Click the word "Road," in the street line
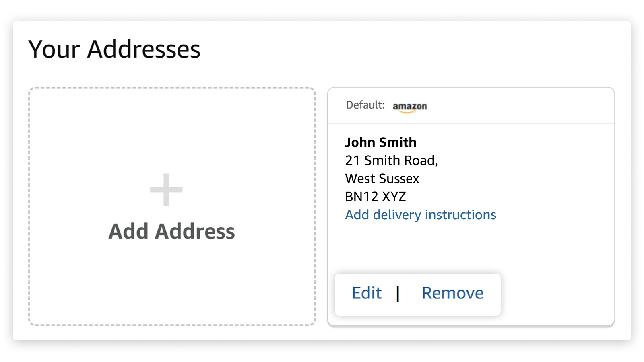This screenshot has height=362, width=644. click(x=421, y=160)
